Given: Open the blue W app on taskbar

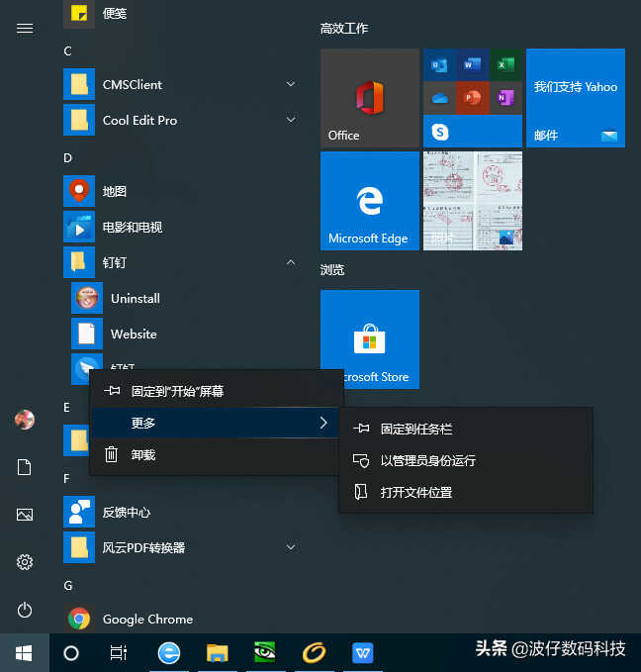Looking at the screenshot, I should pyautogui.click(x=362, y=653).
